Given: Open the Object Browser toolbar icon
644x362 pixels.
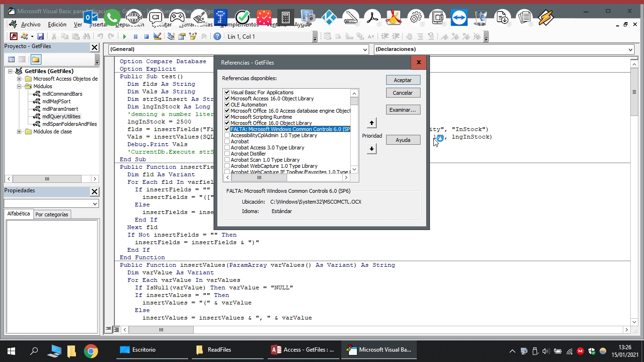Looking at the screenshot, I should (193, 36).
